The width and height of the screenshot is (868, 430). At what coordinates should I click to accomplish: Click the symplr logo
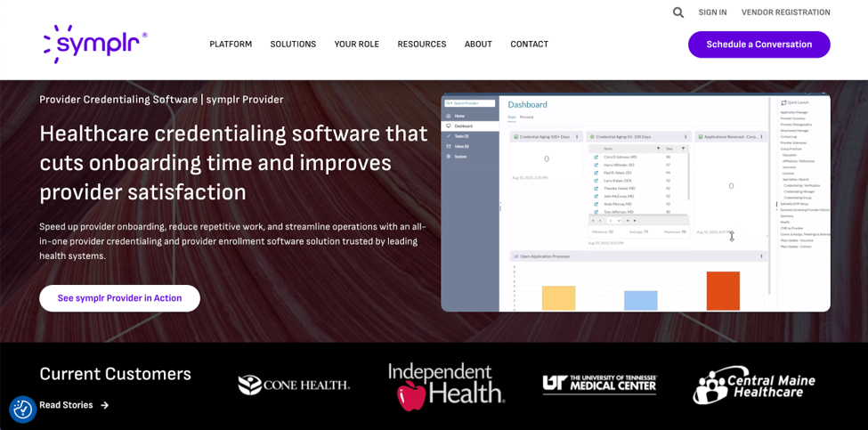pos(95,43)
